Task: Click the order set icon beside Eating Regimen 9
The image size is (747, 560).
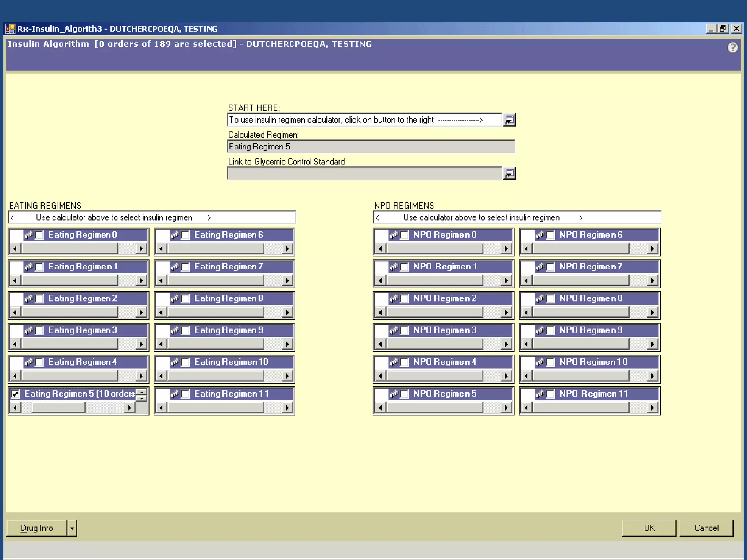Action: tap(175, 330)
